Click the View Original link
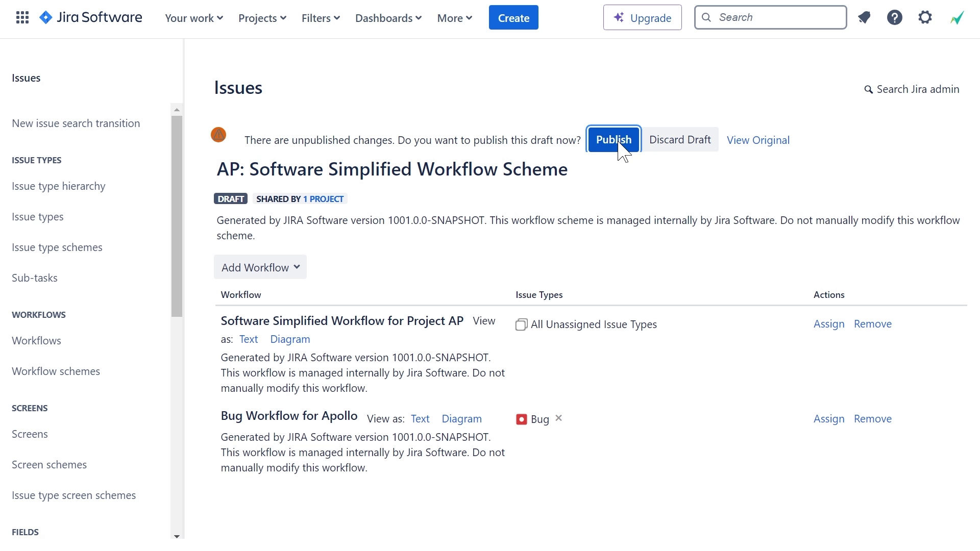 point(757,140)
